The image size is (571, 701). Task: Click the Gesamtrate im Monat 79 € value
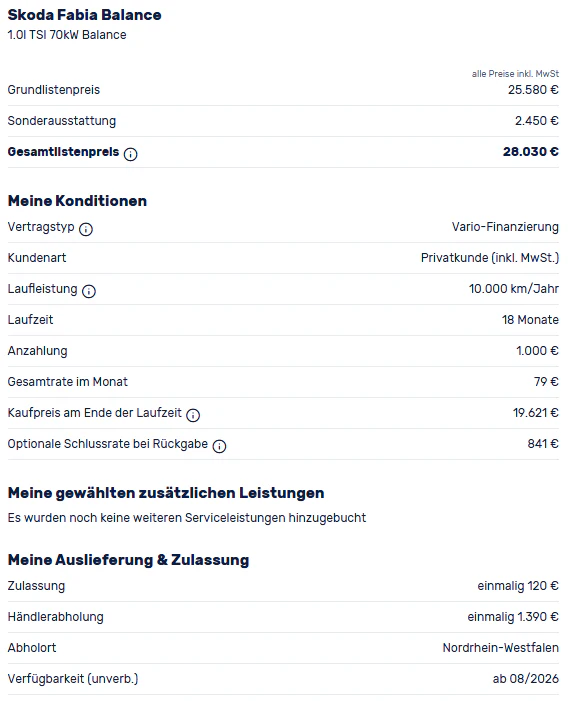[546, 381]
